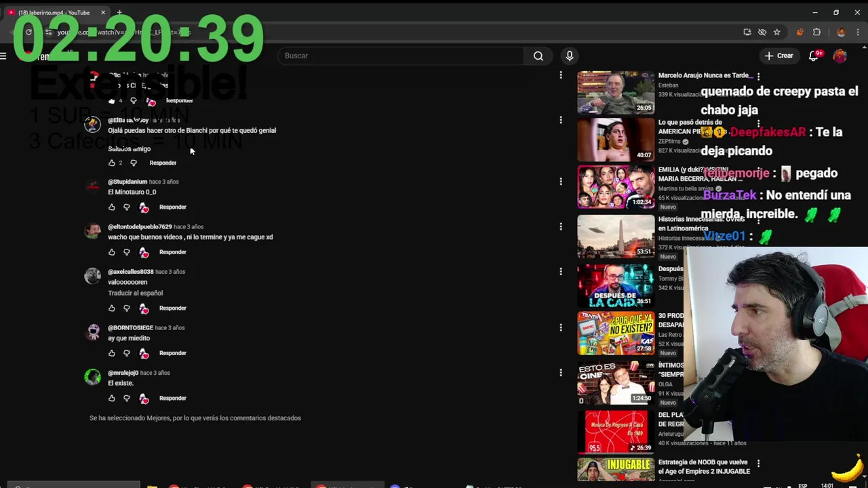Dislike the 'ay que miedito' comment
868x488 pixels.
tap(127, 353)
